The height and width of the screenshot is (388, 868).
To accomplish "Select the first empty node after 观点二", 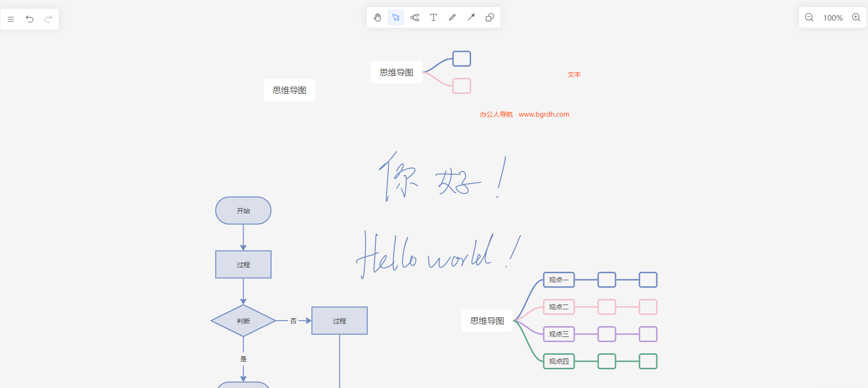I will pos(607,307).
